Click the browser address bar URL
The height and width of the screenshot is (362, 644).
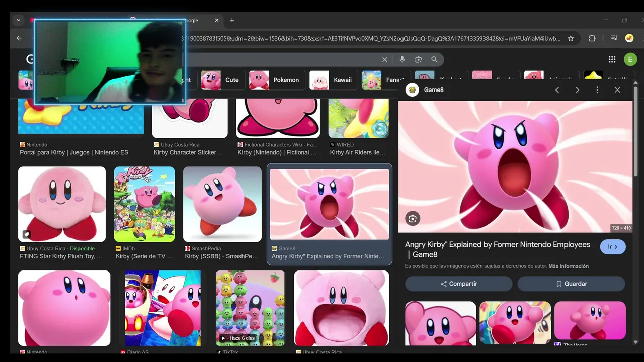[372, 38]
